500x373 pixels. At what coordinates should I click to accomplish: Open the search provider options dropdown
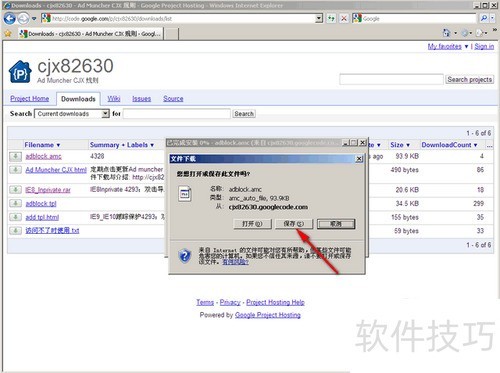pyautogui.click(x=492, y=18)
